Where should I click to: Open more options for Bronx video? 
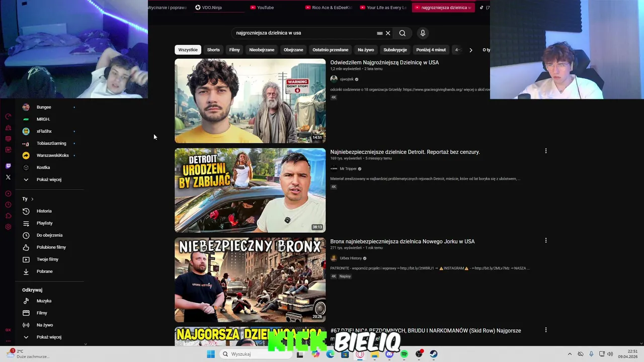click(x=546, y=240)
